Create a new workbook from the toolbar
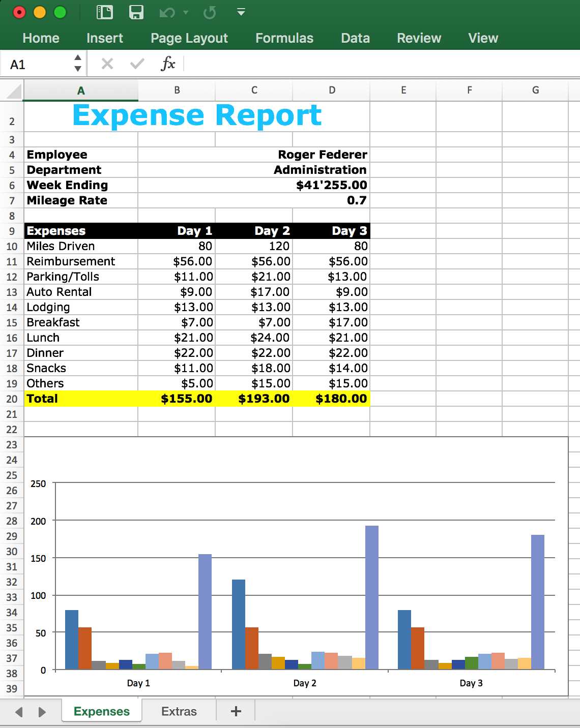The width and height of the screenshot is (580, 728). (x=105, y=11)
